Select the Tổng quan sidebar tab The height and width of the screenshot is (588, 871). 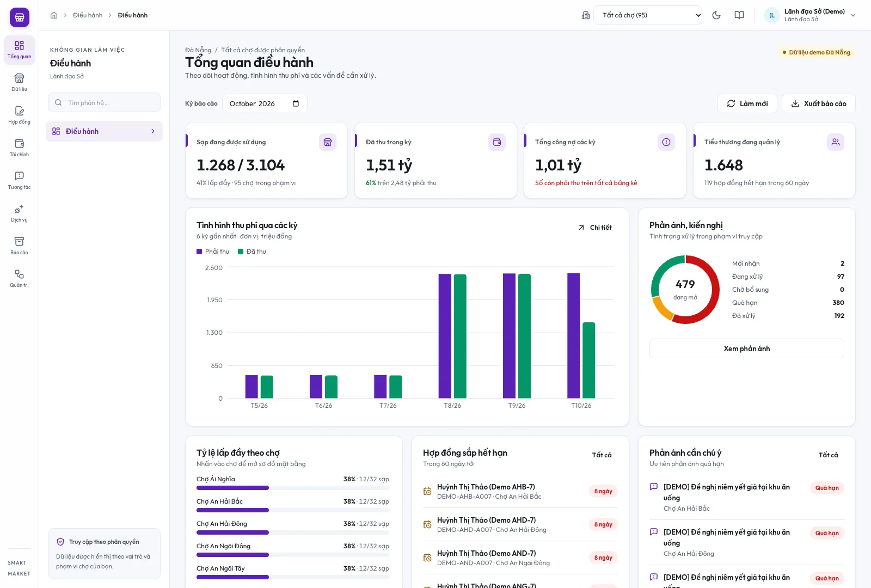(19, 50)
